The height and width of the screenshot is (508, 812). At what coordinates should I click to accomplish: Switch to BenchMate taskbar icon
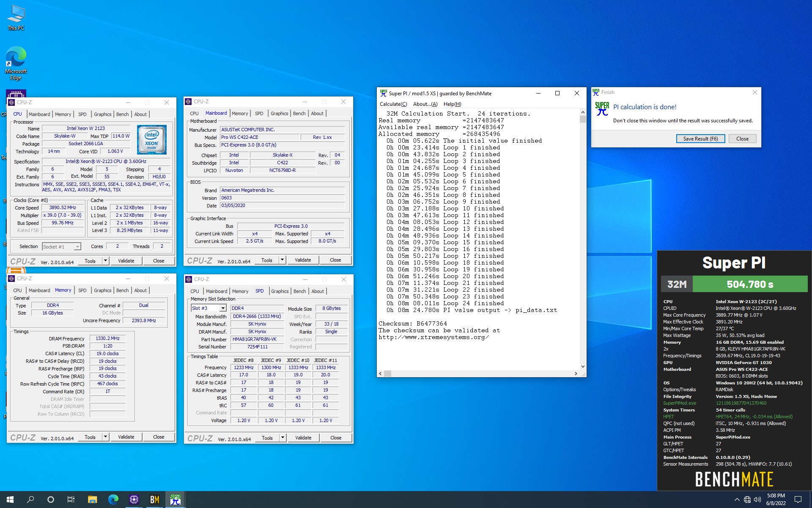(x=154, y=500)
